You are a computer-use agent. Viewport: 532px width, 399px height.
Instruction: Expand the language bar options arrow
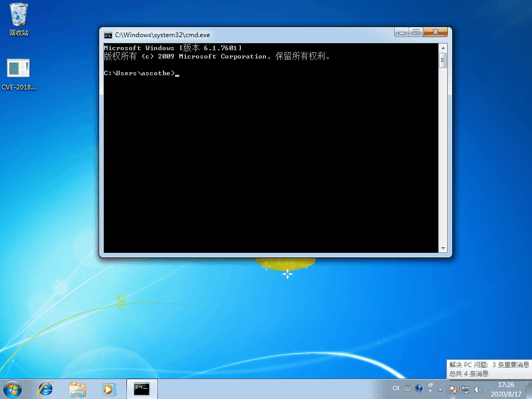430,389
